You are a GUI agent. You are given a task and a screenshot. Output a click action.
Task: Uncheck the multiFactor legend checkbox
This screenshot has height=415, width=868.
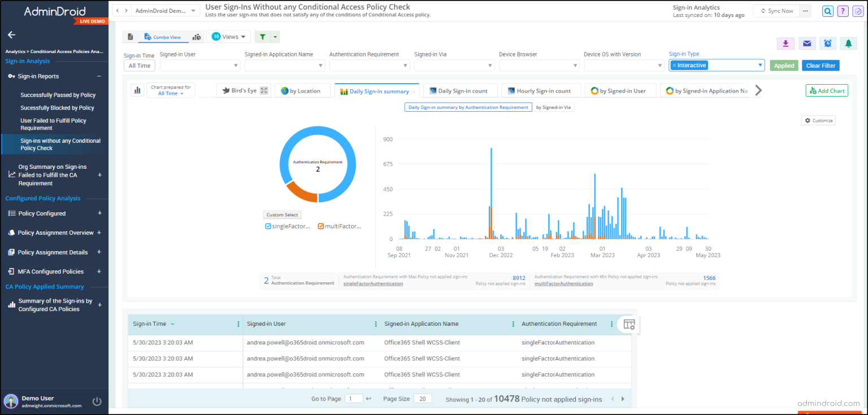click(x=322, y=226)
